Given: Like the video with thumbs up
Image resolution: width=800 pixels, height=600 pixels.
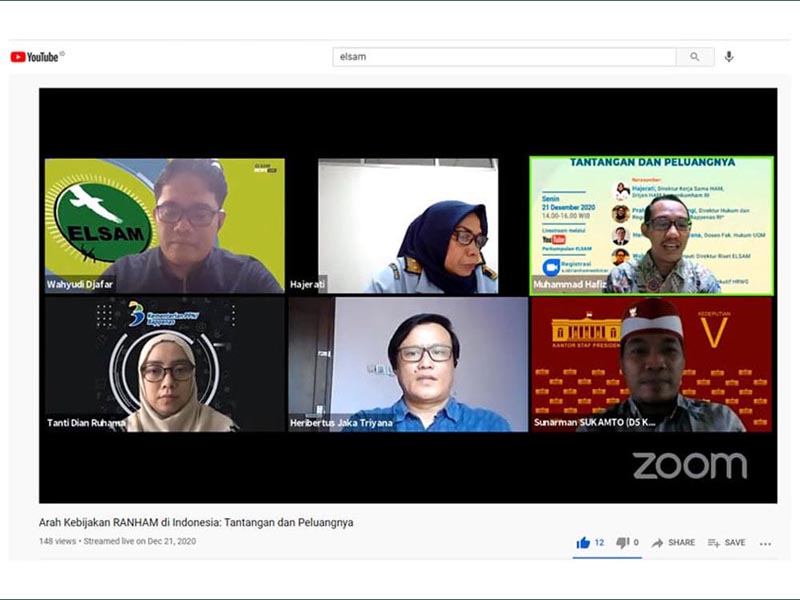Looking at the screenshot, I should pos(583,543).
